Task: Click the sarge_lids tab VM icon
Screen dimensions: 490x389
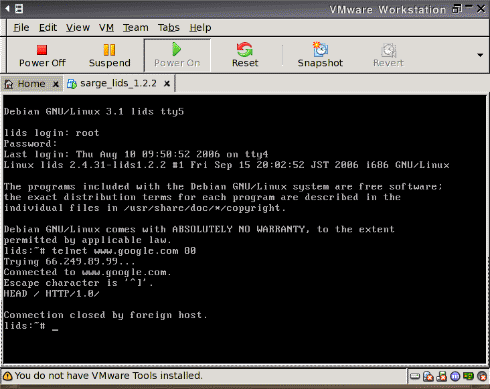Action: 71,84
